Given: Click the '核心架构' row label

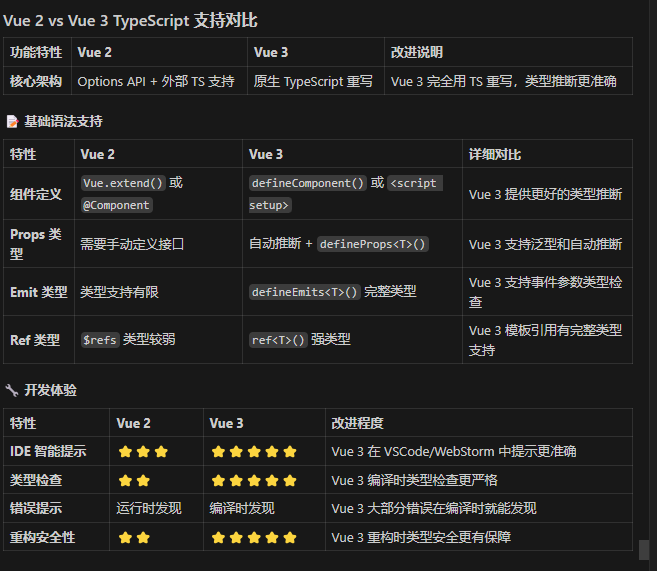Looking at the screenshot, I should pos(36,81).
